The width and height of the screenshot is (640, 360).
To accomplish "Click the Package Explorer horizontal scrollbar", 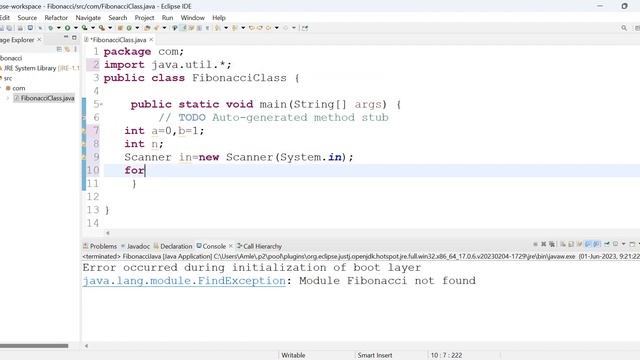I will click(x=34, y=346).
